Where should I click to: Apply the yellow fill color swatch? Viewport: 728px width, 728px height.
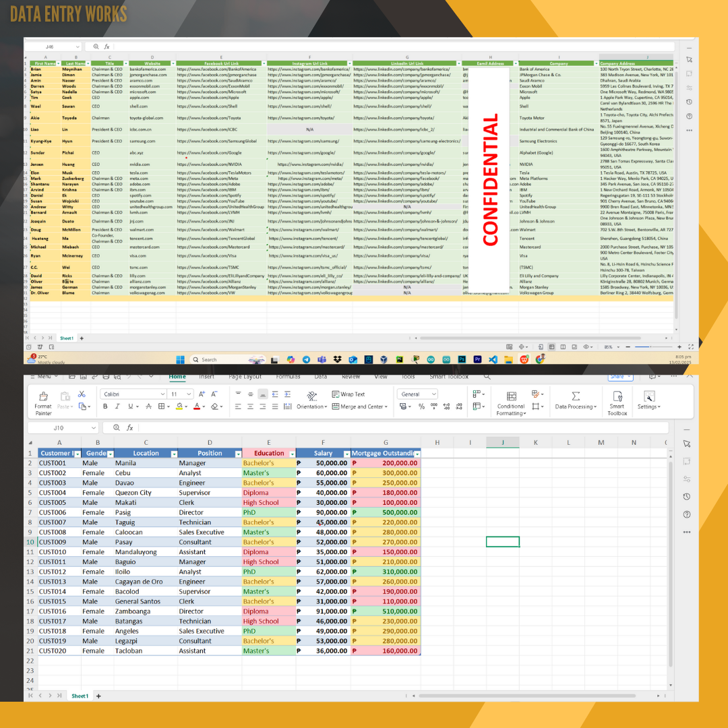(x=179, y=406)
